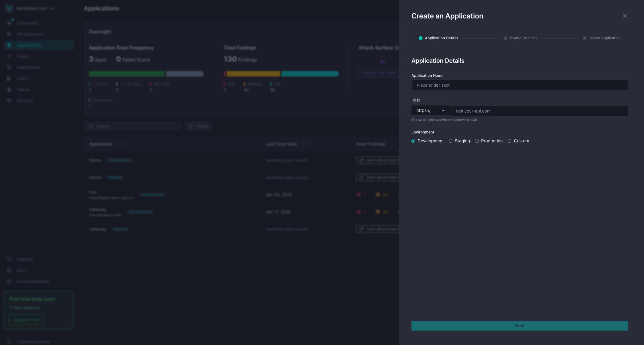The width and height of the screenshot is (644, 345).
Task: Open the Scans section icon
Action: 9,56
